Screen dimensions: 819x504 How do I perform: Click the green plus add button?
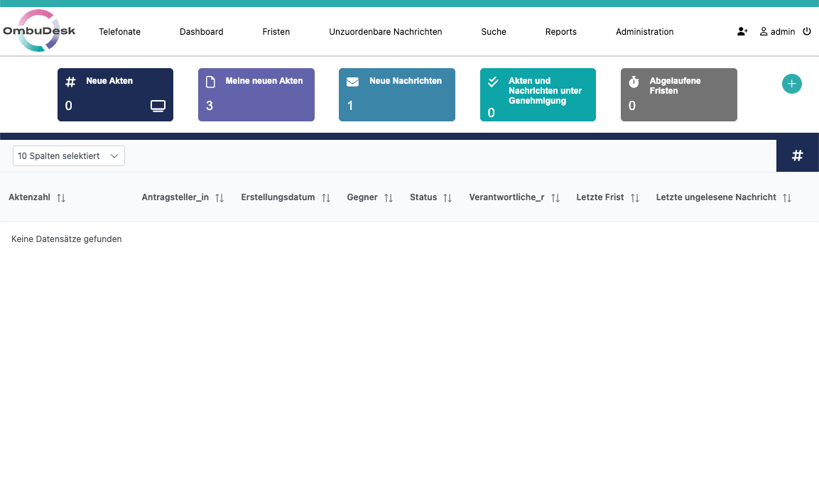pos(792,84)
